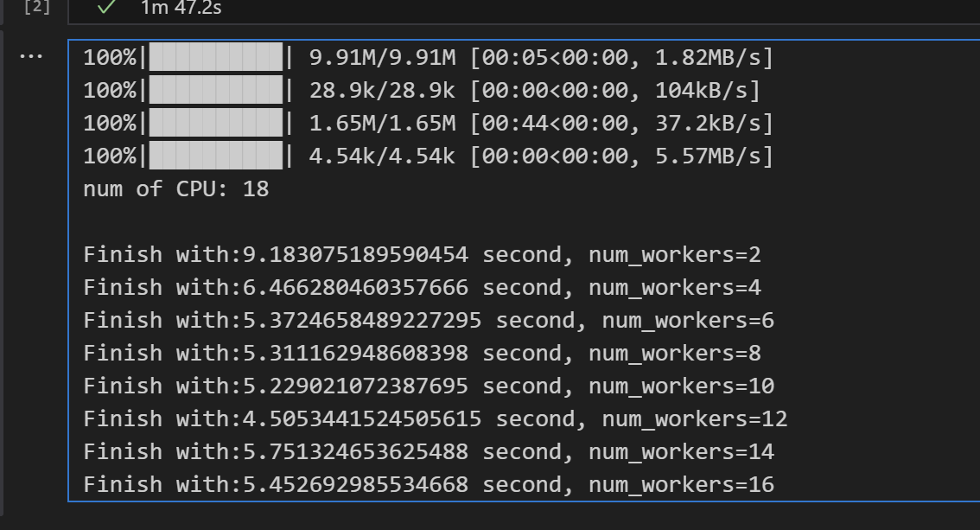Click the result line for num_workers=14
This screenshot has width=980, height=530.
coord(429,452)
